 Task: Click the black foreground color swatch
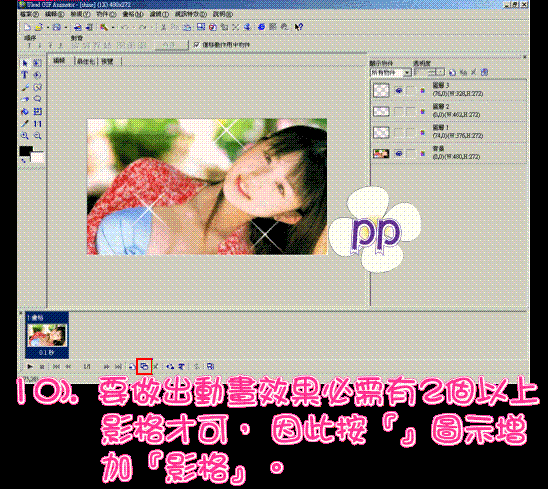(26, 151)
